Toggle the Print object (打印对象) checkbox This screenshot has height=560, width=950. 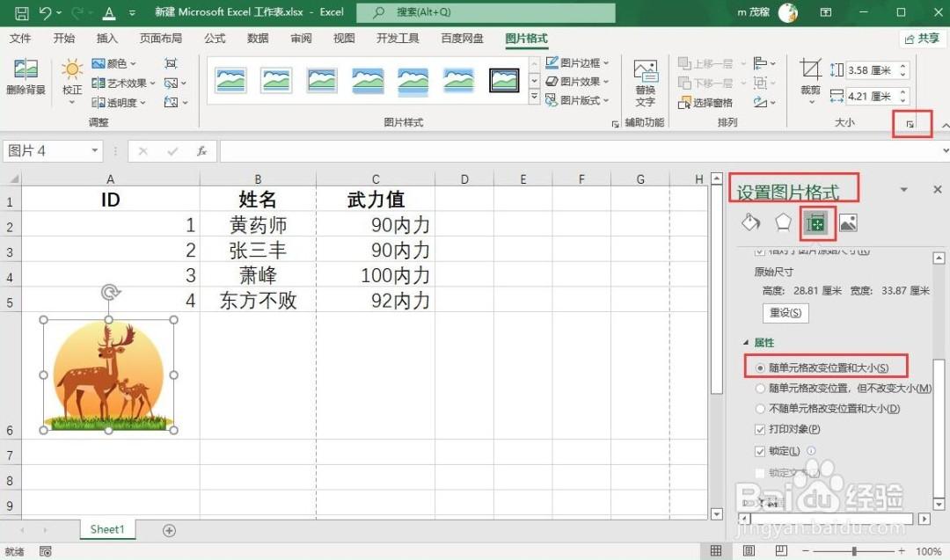point(760,429)
